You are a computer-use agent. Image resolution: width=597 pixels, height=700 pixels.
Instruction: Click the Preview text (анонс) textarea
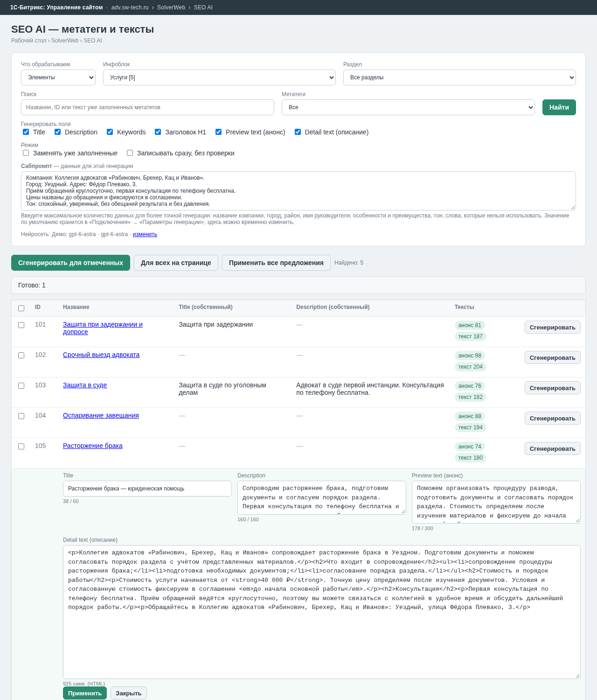point(496,502)
